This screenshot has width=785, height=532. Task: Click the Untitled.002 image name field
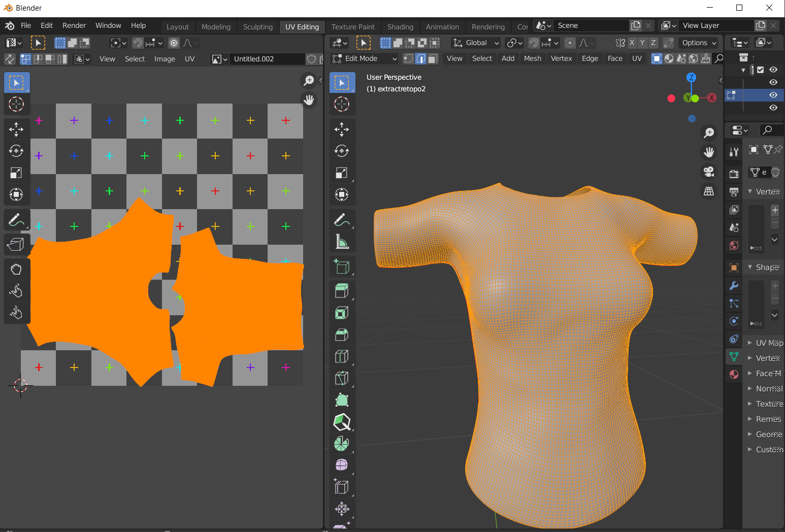pos(267,59)
